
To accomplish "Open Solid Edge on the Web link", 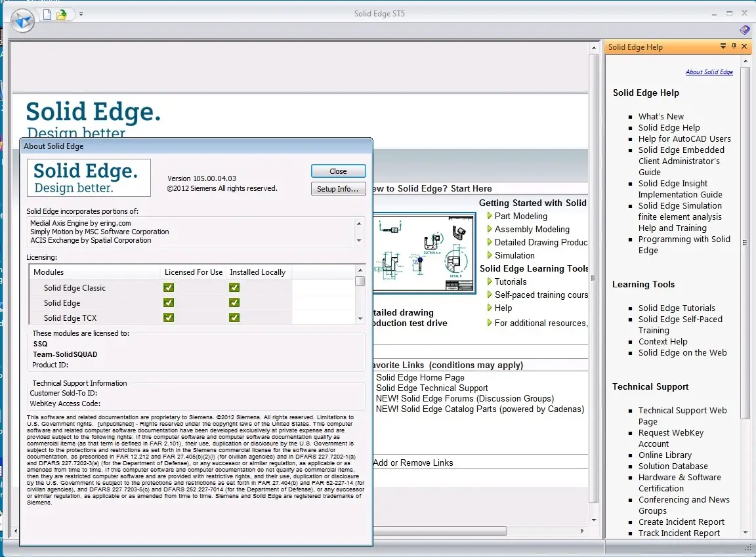I will (682, 353).
